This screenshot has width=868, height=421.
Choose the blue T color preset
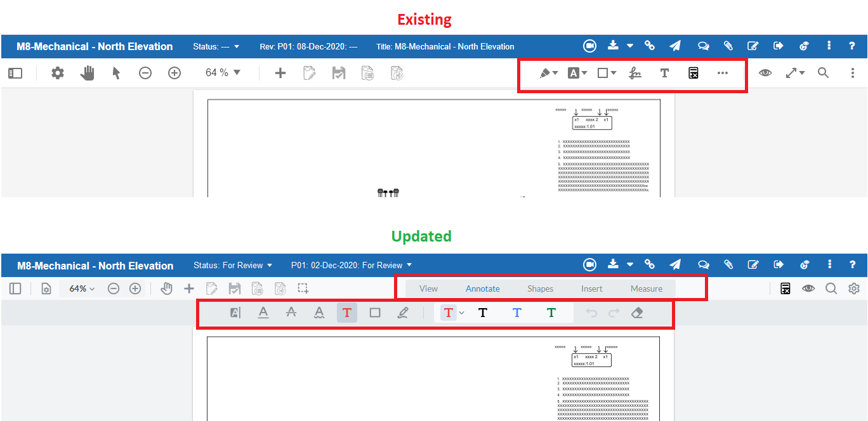pyautogui.click(x=517, y=313)
